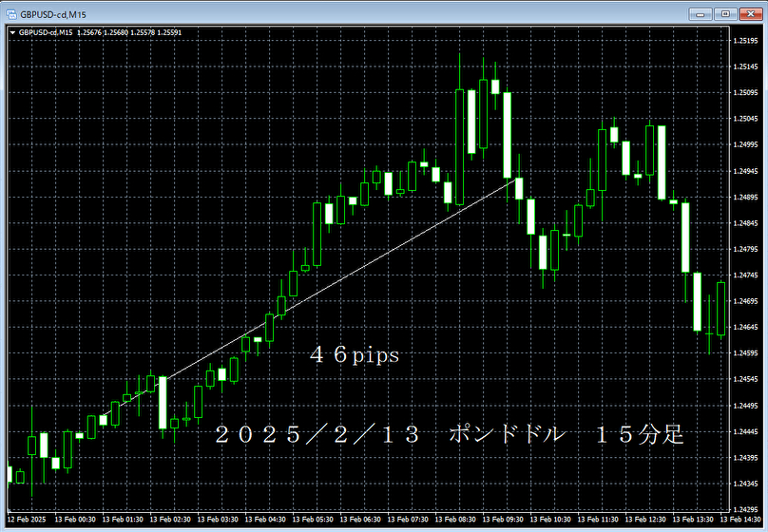The image size is (768, 532).
Task: Click the '13 Feb 02:30' label on the time axis
Action: coord(170,520)
